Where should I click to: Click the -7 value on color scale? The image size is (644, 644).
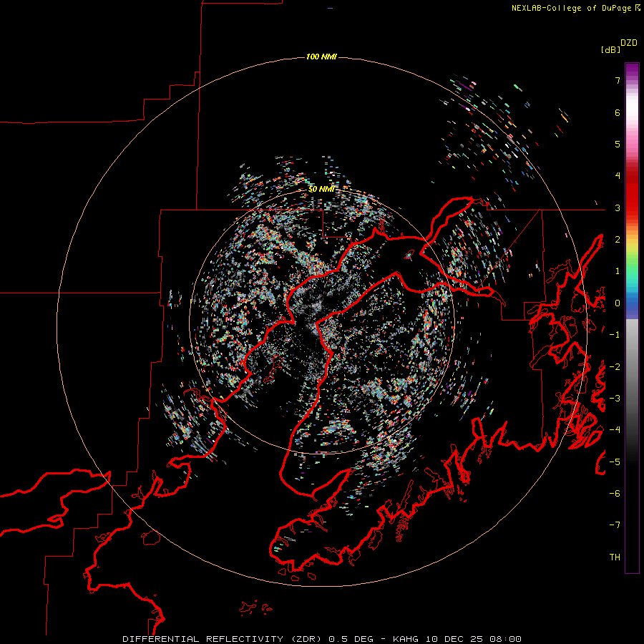[x=615, y=525]
